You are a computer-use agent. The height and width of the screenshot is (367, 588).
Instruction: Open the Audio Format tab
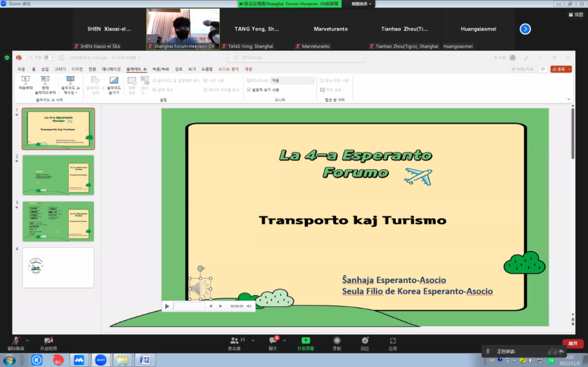(x=228, y=69)
